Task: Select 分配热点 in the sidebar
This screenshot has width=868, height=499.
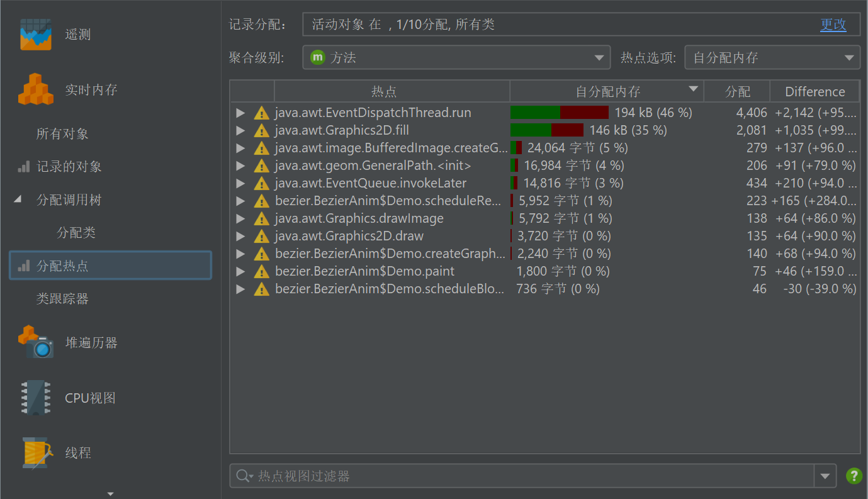Action: [x=110, y=266]
